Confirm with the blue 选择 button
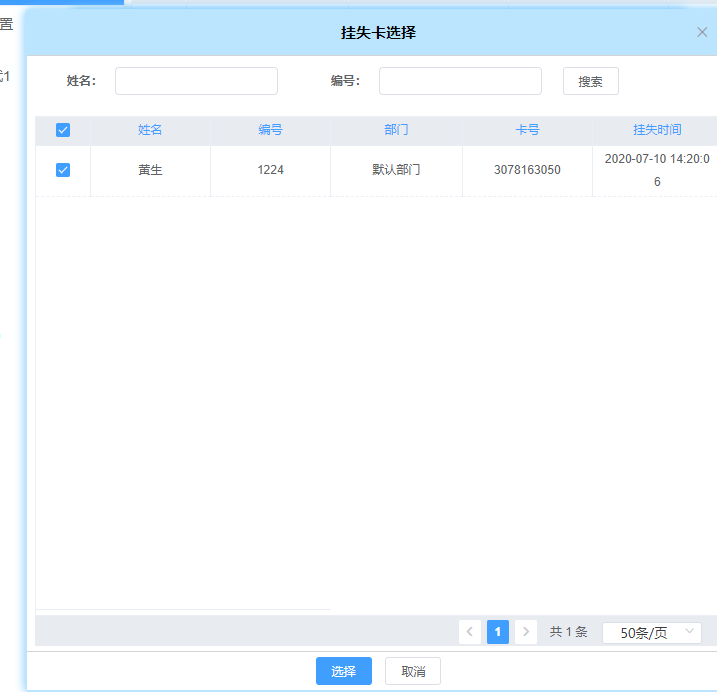The height and width of the screenshot is (692, 717). 344,671
